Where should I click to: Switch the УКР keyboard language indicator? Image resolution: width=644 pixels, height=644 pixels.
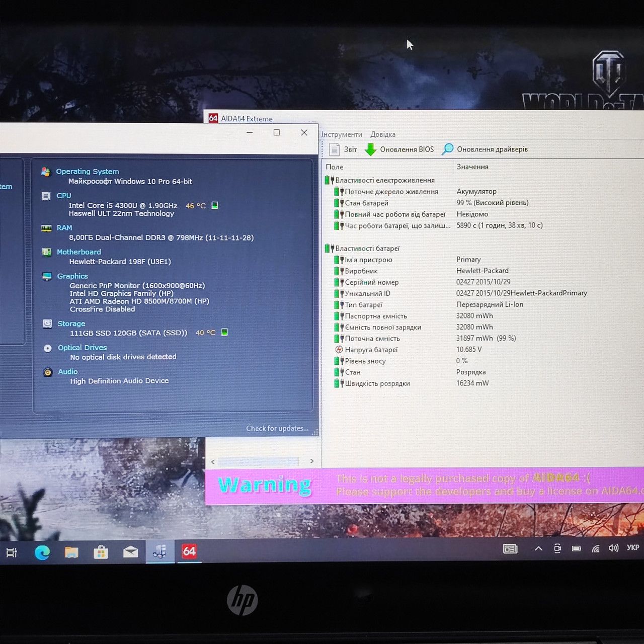coord(633,547)
